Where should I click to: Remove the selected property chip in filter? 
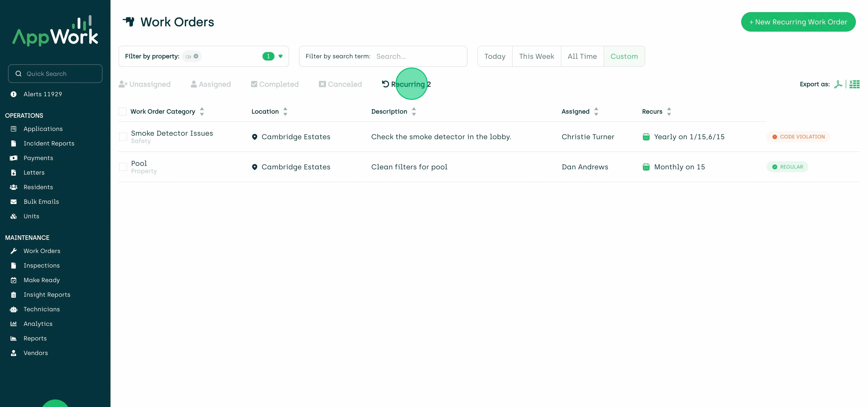(x=196, y=56)
